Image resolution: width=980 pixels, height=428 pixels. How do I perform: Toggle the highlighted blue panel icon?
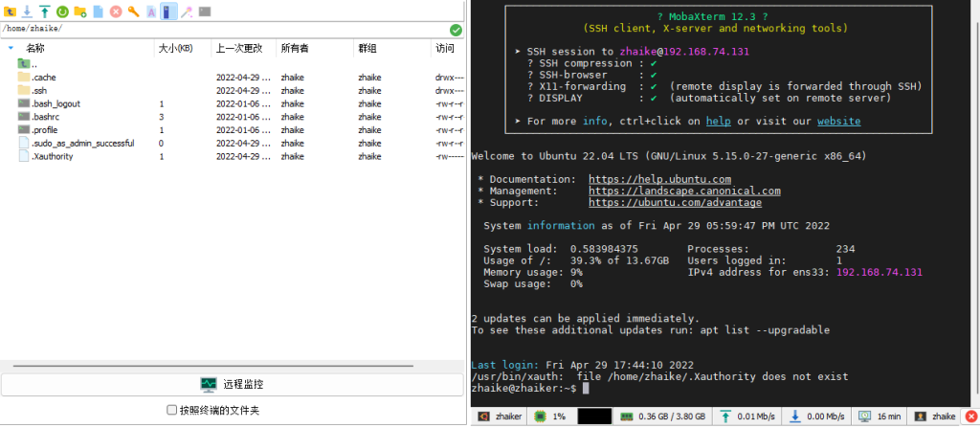tap(168, 11)
